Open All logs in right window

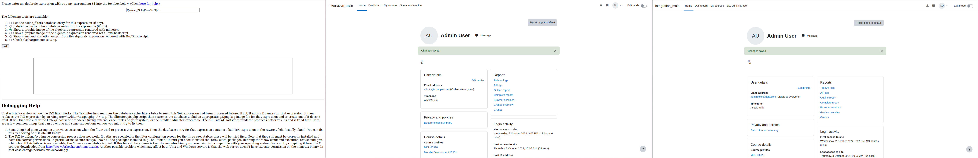pos(824,93)
